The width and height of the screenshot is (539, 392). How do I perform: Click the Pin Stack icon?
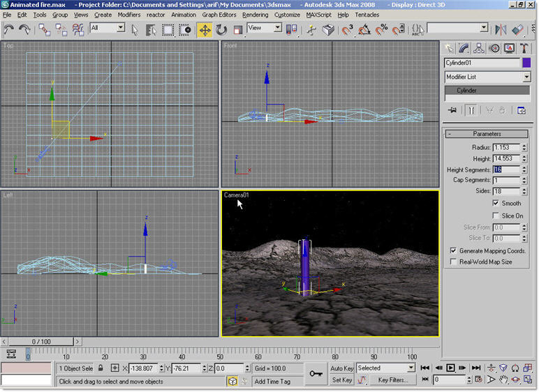point(452,110)
